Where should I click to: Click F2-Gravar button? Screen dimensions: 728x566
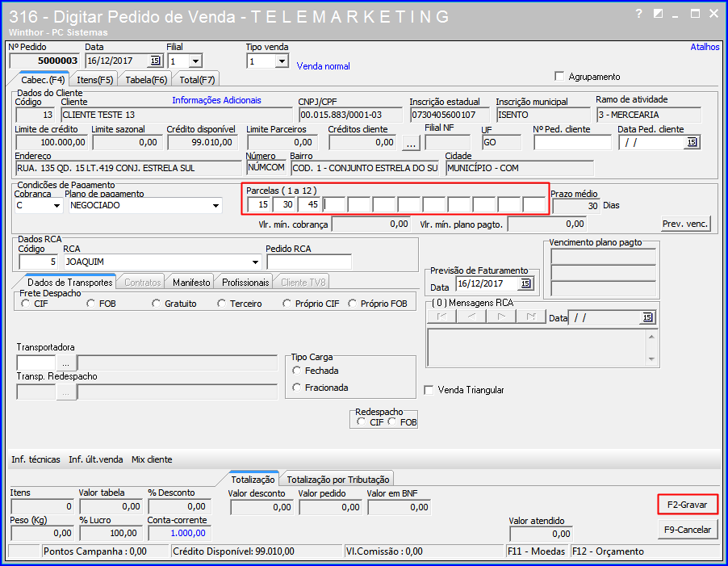[x=688, y=505]
